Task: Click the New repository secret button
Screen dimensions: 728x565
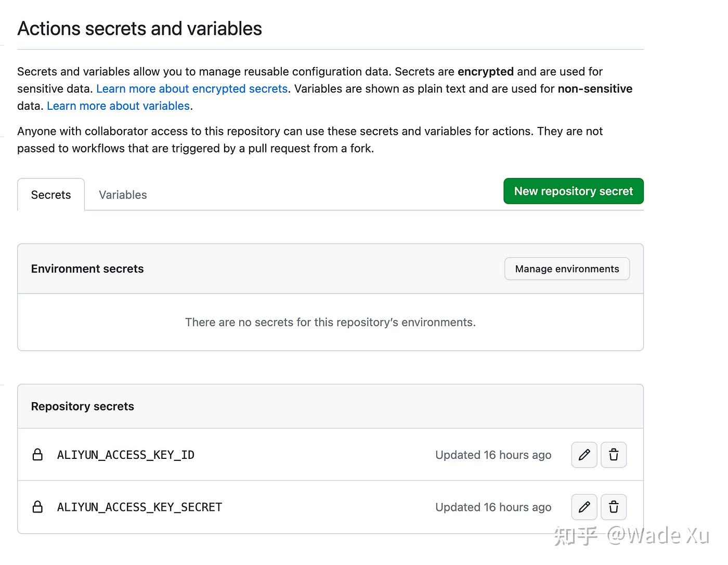Action: (x=573, y=191)
